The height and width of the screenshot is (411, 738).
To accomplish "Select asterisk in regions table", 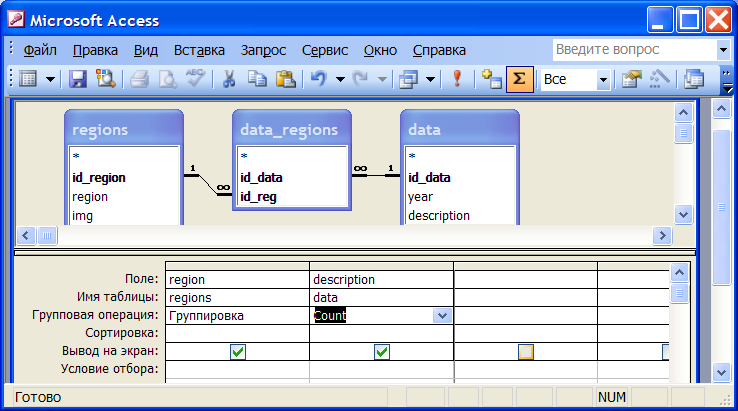I will pyautogui.click(x=76, y=156).
